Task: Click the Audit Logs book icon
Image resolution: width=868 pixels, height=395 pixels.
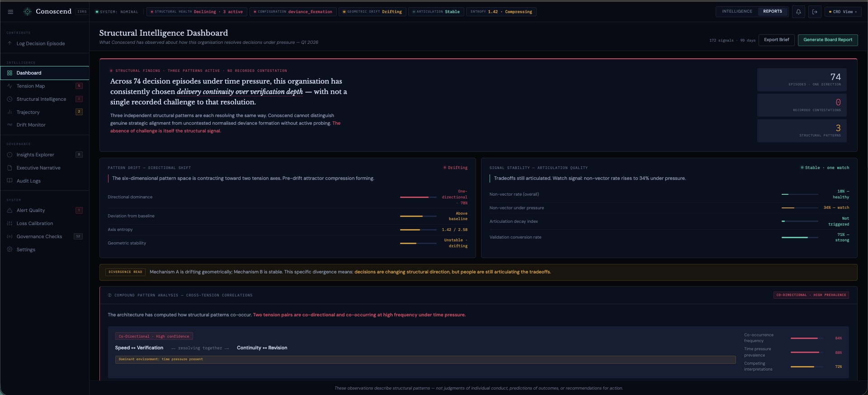Action: [x=9, y=181]
